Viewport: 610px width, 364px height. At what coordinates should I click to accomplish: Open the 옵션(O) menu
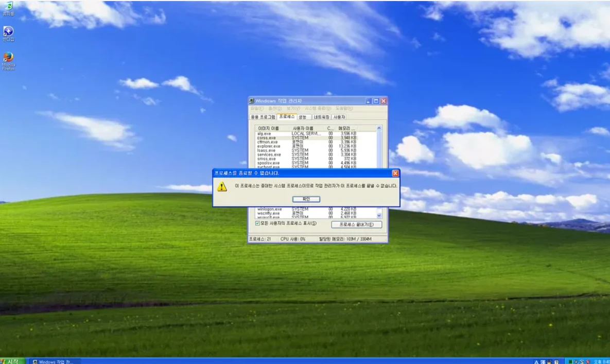pos(275,109)
